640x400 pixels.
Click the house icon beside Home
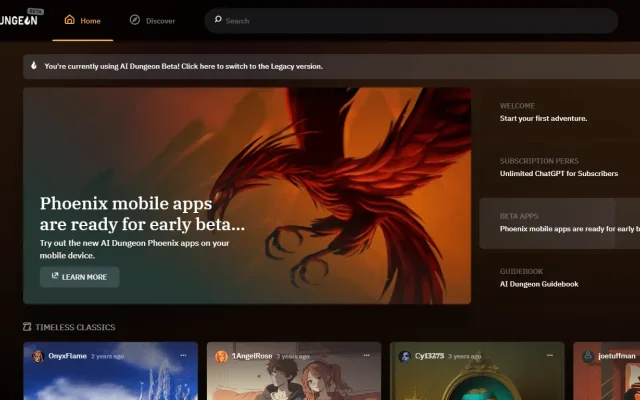(70, 20)
